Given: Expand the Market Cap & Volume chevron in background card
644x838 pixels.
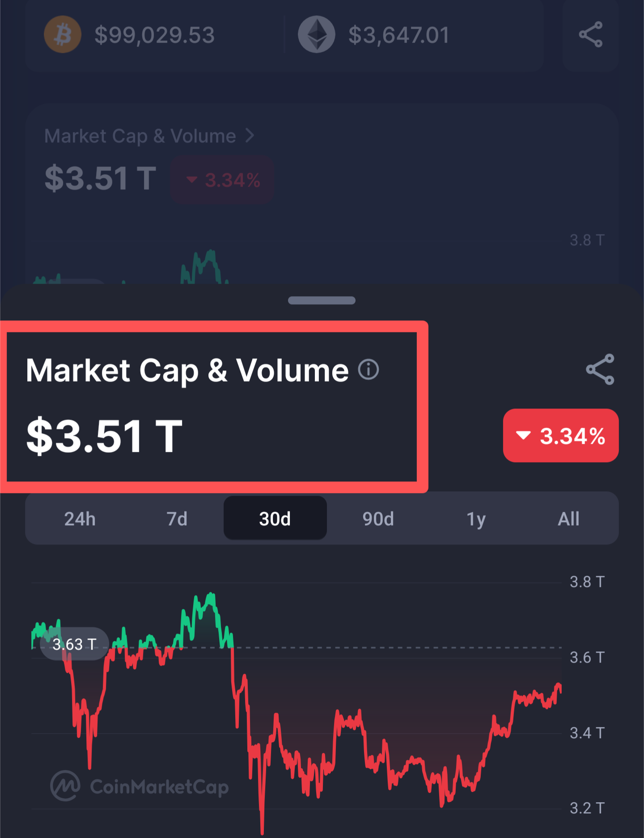Looking at the screenshot, I should 250,136.
